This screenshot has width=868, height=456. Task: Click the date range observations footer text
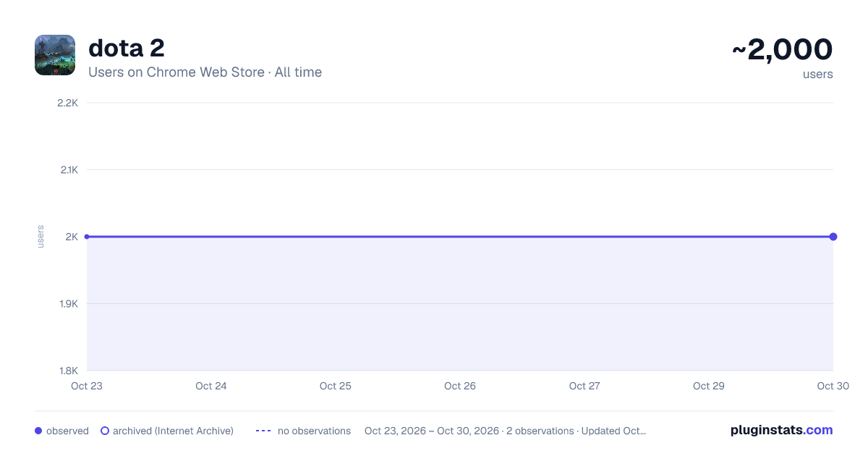click(505, 431)
